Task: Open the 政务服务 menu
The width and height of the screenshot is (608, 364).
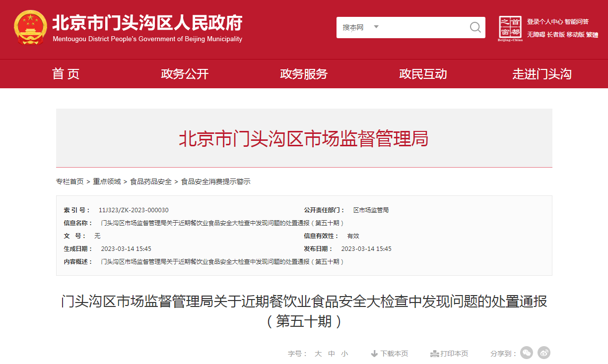Action: point(304,74)
